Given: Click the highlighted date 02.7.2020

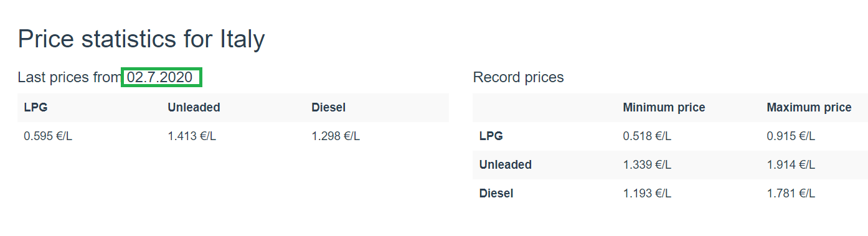Looking at the screenshot, I should (160, 77).
